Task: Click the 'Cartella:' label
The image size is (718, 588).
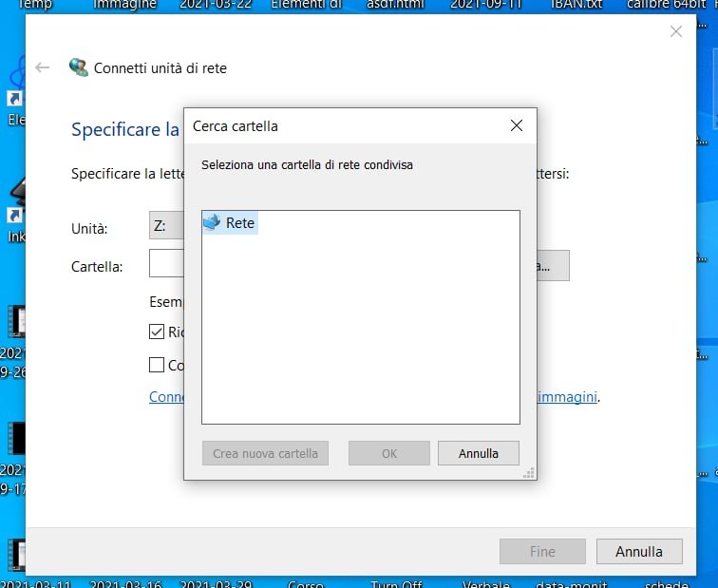Action: (x=97, y=267)
